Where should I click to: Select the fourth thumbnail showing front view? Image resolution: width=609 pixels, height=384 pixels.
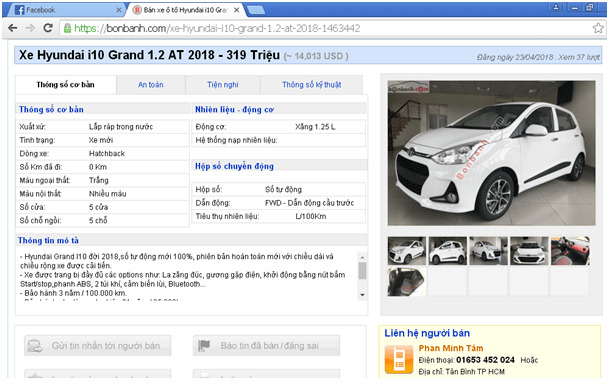[529, 251]
